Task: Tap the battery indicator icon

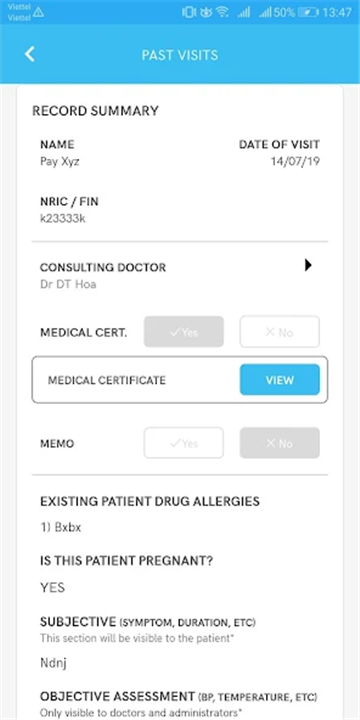Action: coord(308,12)
